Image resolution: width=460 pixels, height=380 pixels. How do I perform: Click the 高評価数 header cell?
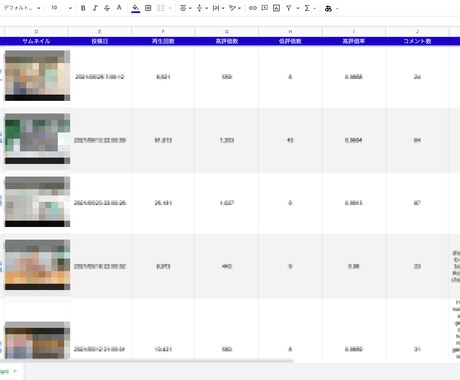point(227,41)
